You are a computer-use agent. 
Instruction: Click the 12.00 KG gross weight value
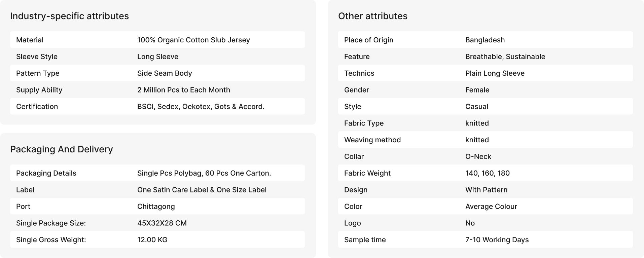point(152,240)
